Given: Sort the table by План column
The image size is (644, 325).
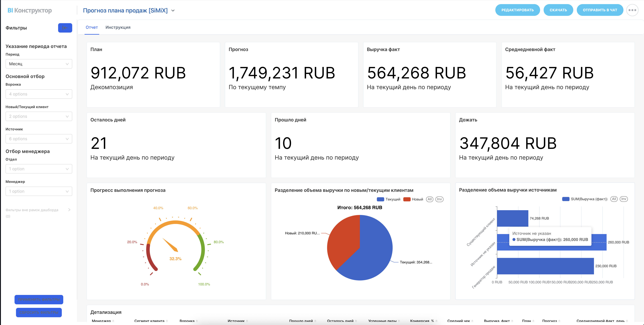Looking at the screenshot, I should 526,321.
